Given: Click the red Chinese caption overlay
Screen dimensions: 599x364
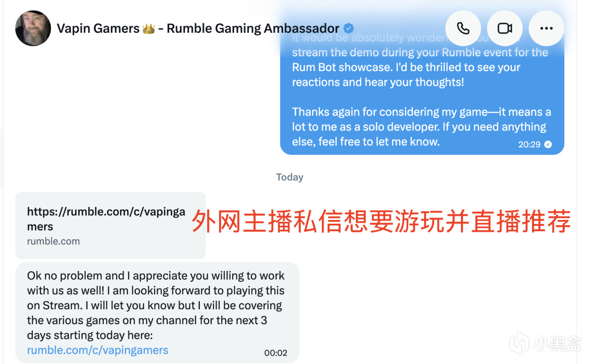Looking at the screenshot, I should 381,221.
